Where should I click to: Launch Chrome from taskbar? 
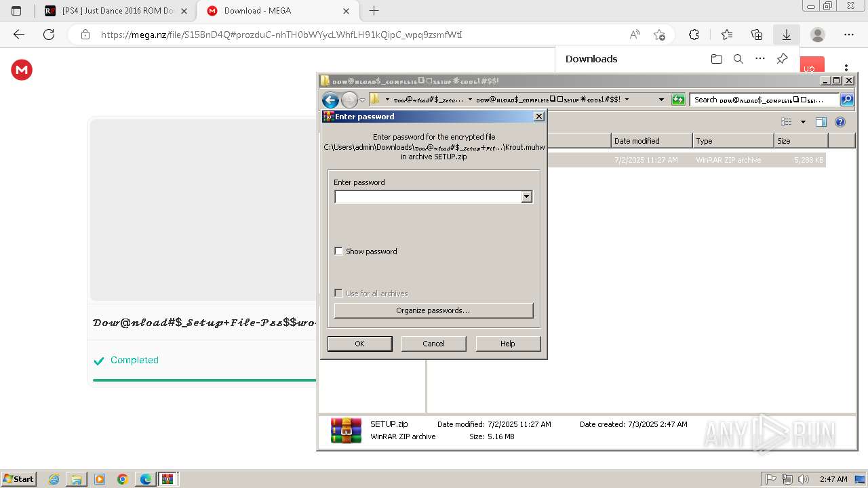pos(123,479)
